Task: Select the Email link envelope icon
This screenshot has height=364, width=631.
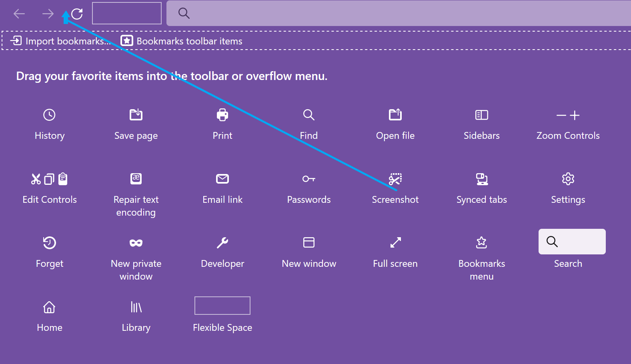Action: [x=222, y=179]
